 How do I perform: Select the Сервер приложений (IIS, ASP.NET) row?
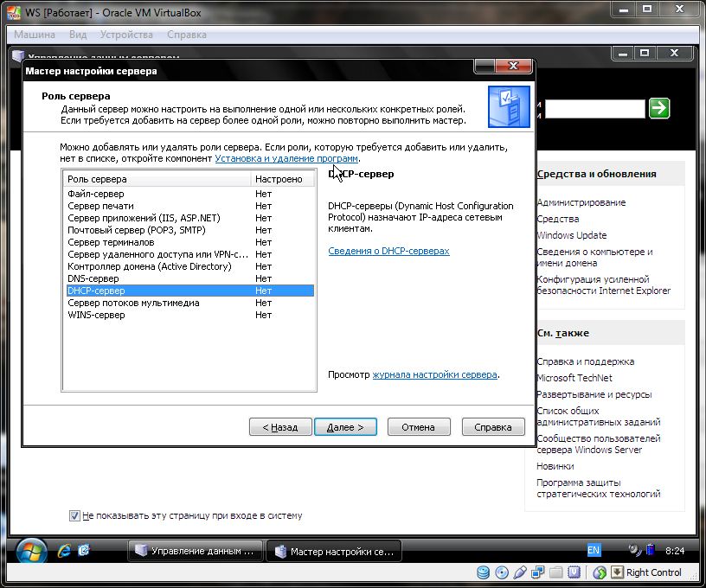[189, 218]
